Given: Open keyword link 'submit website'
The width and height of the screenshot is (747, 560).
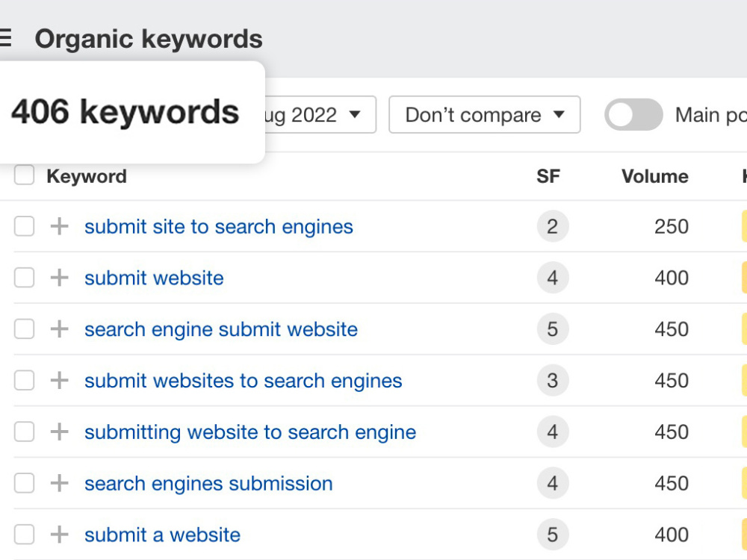Looking at the screenshot, I should click(x=154, y=278).
